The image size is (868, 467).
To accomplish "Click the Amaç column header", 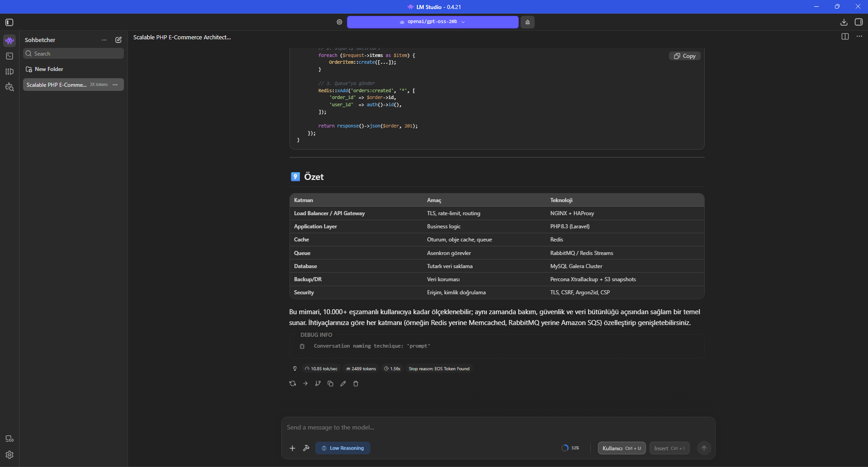I will 434,200.
